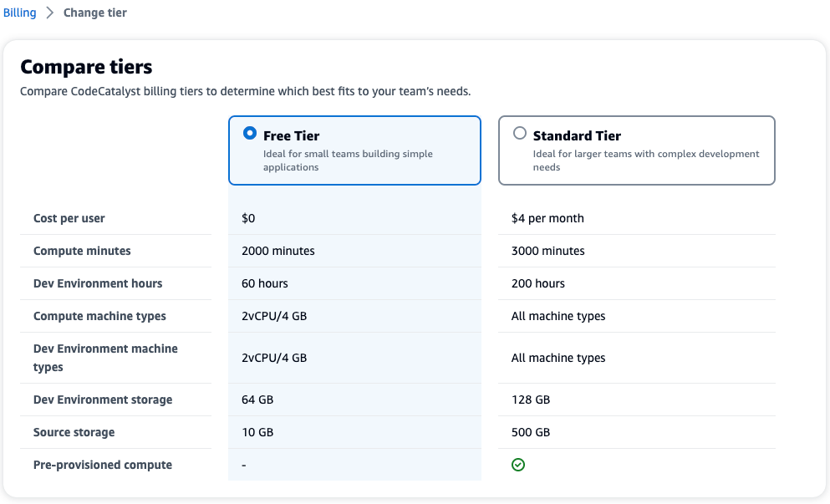Click the Compute machine types row label
This screenshot has width=830, height=504.
[x=99, y=316]
